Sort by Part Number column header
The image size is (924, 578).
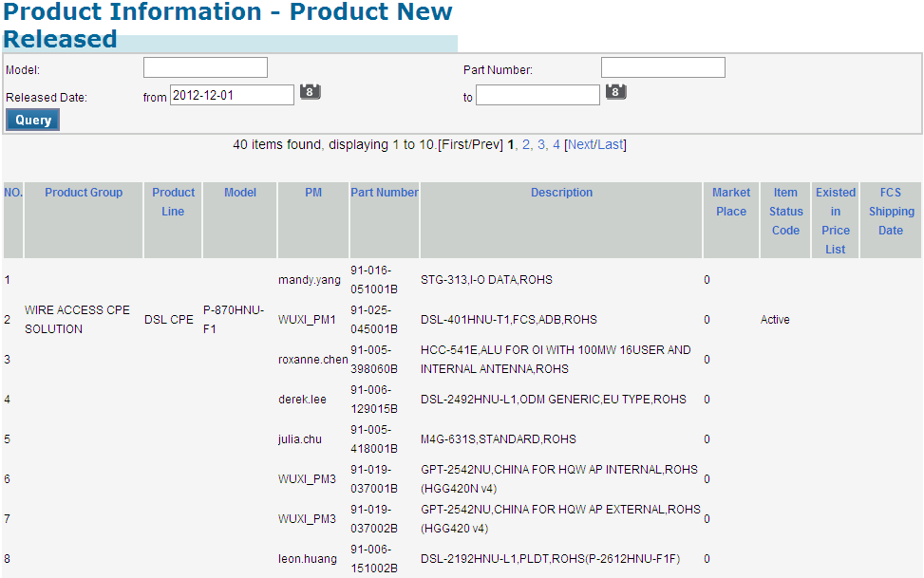(385, 193)
